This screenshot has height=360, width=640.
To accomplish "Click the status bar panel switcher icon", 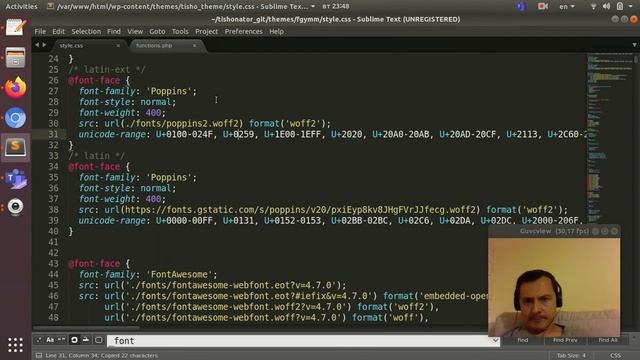I will (39, 356).
